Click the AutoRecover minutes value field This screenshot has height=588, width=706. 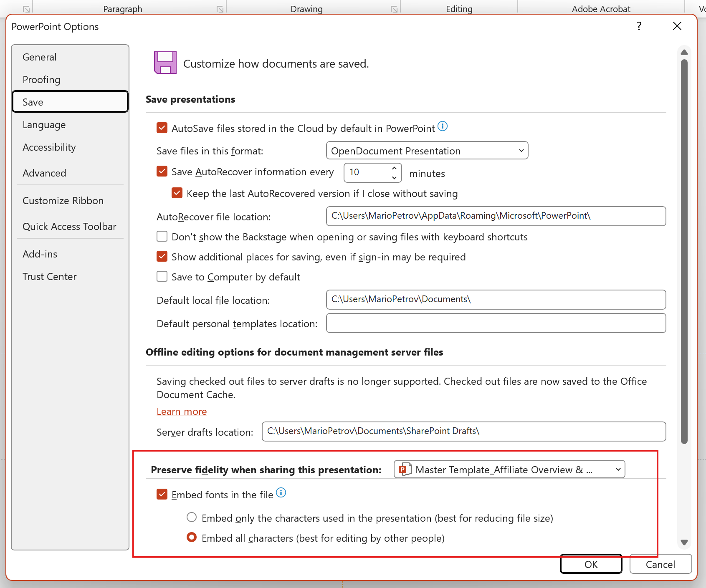coord(367,172)
